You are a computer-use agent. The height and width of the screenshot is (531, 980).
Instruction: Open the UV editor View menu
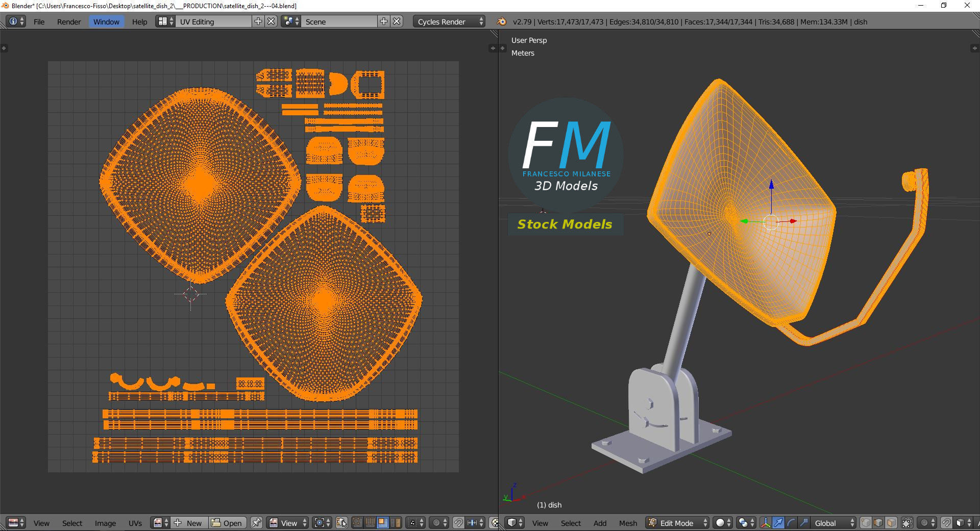(x=41, y=523)
